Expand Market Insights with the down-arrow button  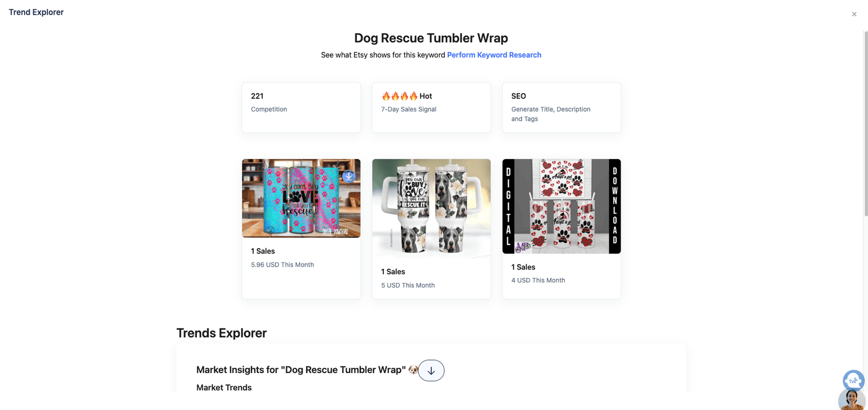[431, 370]
